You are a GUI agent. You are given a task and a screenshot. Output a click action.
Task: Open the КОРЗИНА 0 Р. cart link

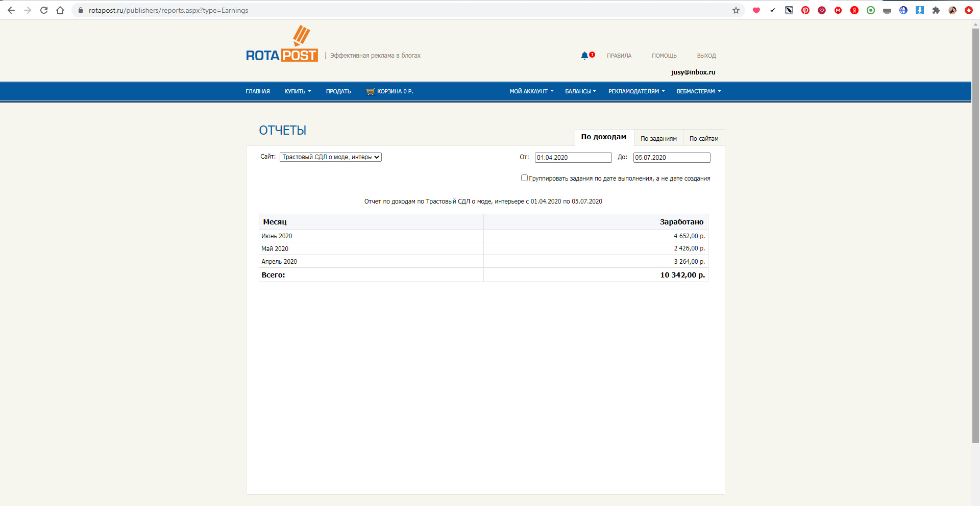395,91
